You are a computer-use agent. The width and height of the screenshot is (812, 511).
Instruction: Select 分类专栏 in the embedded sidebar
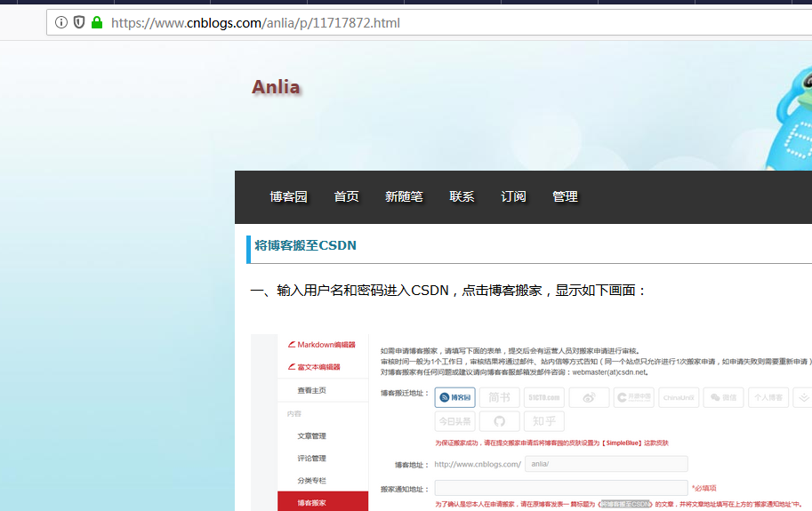coord(312,481)
